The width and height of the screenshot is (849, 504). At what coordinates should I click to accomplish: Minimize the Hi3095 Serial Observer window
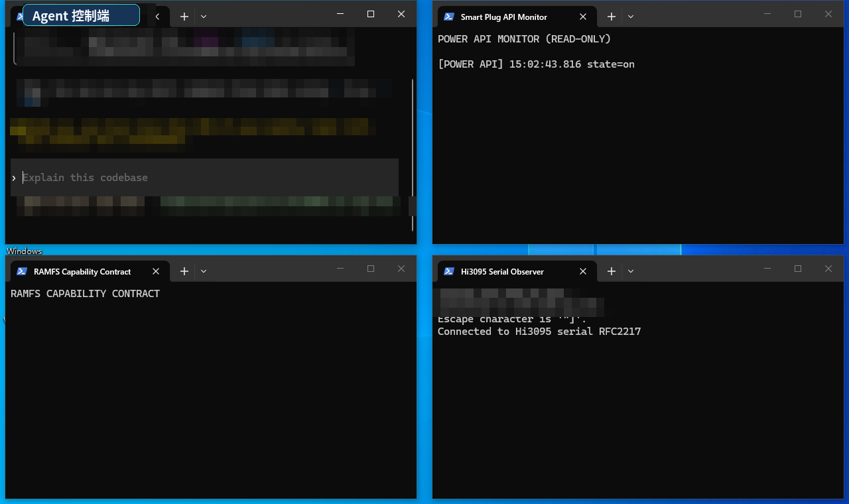[767, 269]
